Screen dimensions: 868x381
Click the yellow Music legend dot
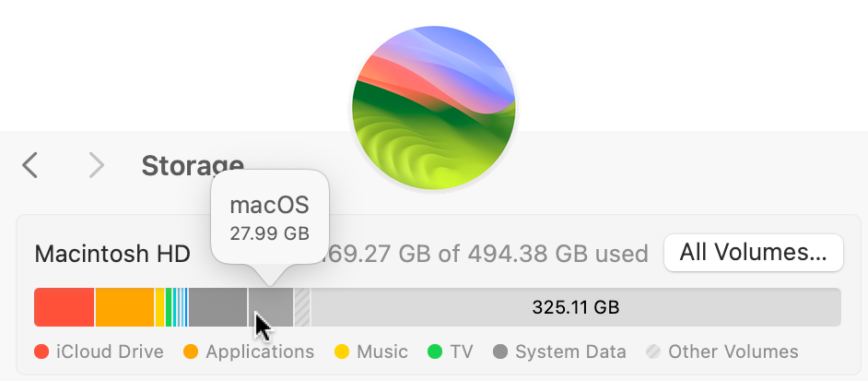click(x=341, y=351)
